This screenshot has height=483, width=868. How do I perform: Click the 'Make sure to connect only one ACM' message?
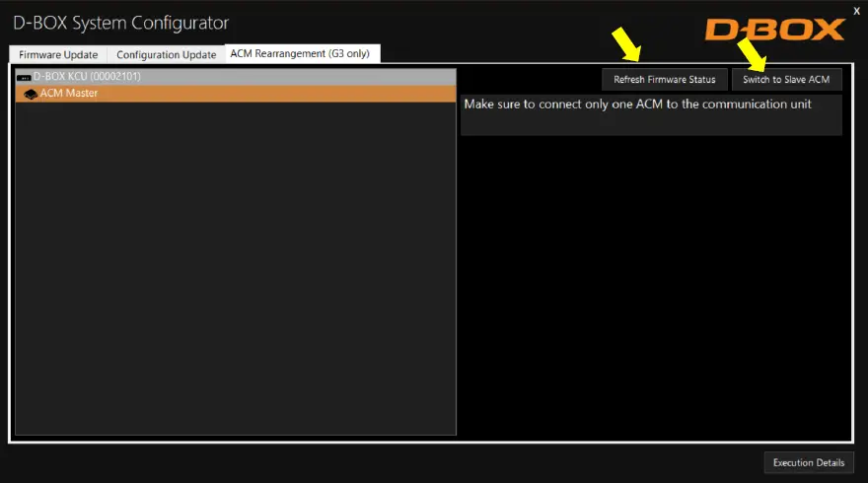tap(638, 104)
